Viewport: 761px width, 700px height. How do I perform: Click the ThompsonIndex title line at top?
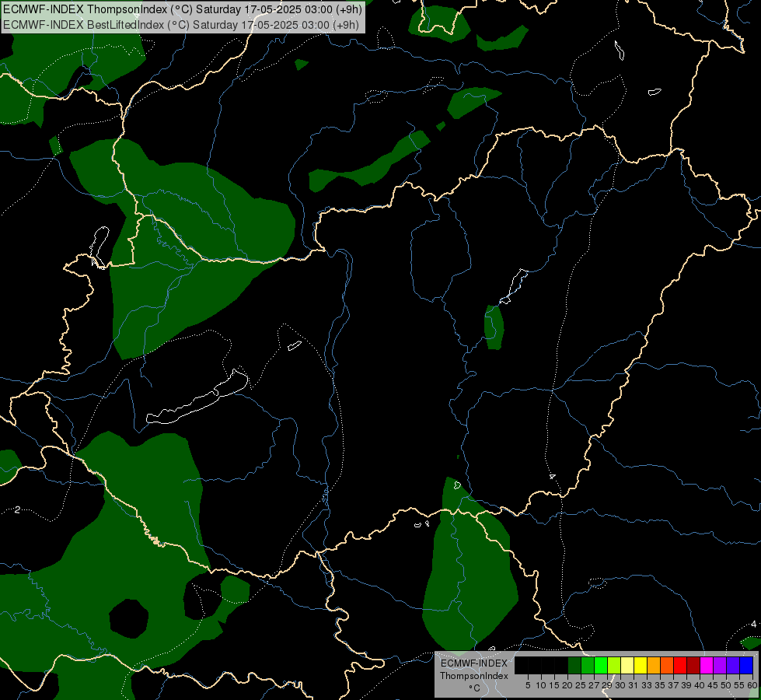point(181,9)
